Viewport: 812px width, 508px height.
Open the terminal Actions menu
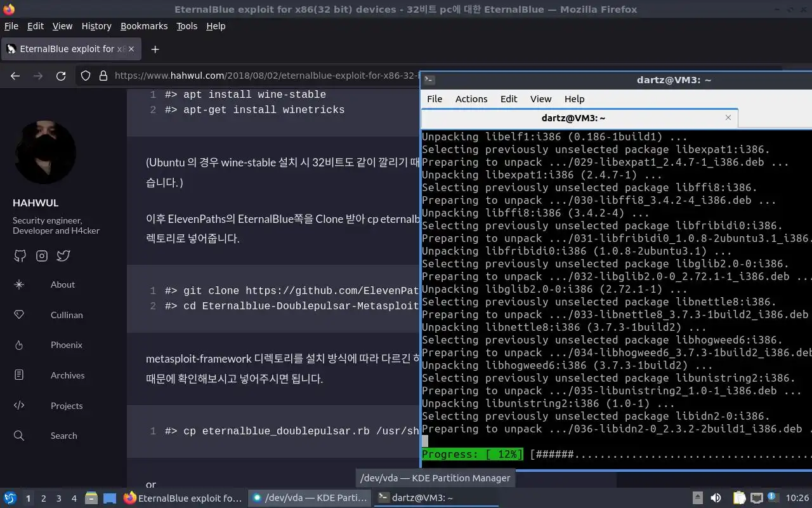(x=471, y=98)
